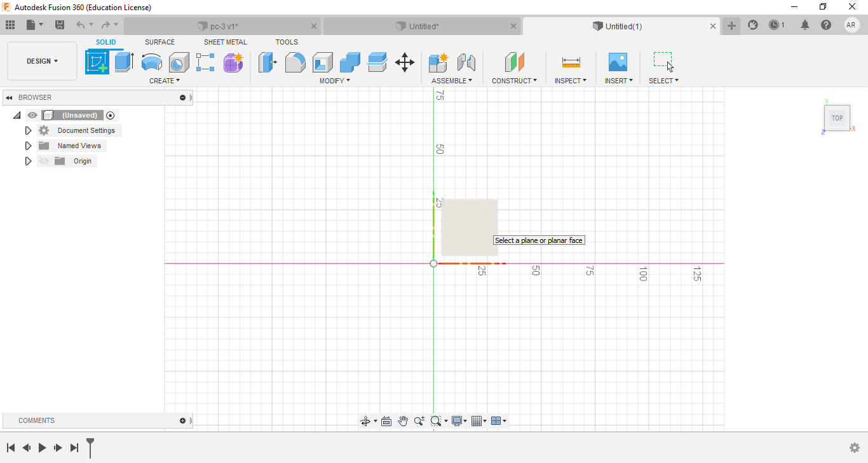
Task: Open the SELECT dropdown menu
Action: coord(663,81)
